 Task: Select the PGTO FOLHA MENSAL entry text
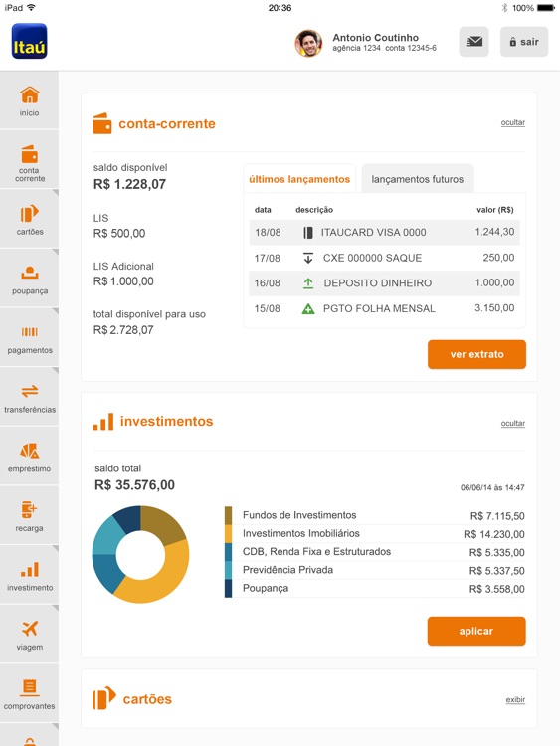coord(379,308)
